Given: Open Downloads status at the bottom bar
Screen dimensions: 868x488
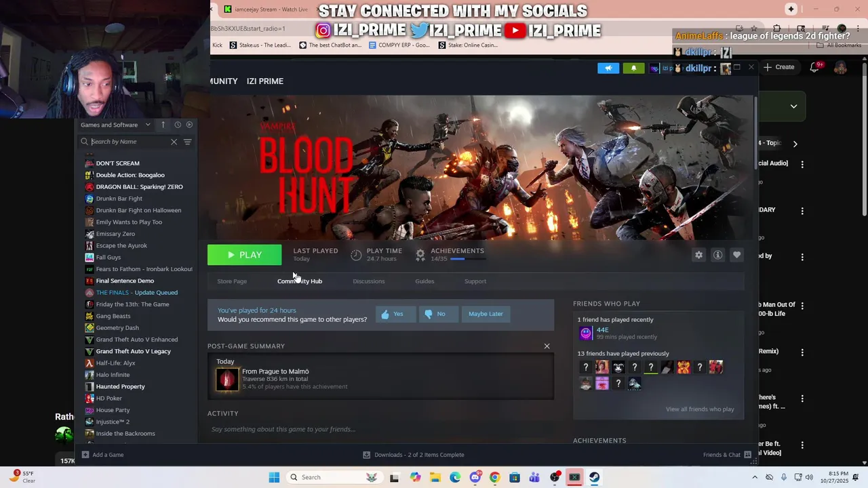Looking at the screenshot, I should point(414,455).
